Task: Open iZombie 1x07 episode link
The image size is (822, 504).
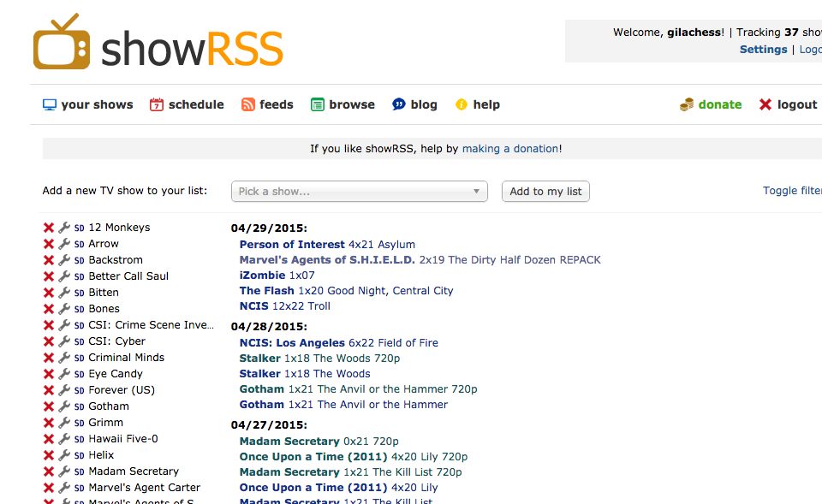Action: coord(277,276)
